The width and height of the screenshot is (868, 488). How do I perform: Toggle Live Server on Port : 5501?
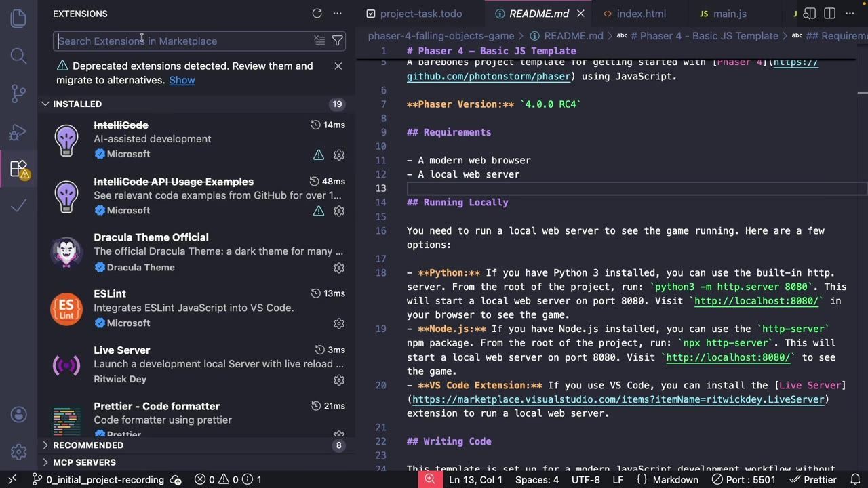(x=743, y=479)
